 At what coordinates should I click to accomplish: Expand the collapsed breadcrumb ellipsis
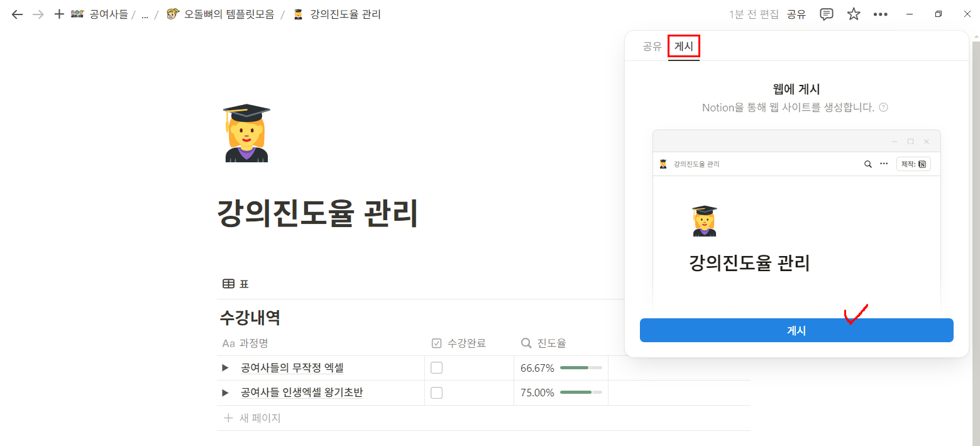click(x=145, y=14)
